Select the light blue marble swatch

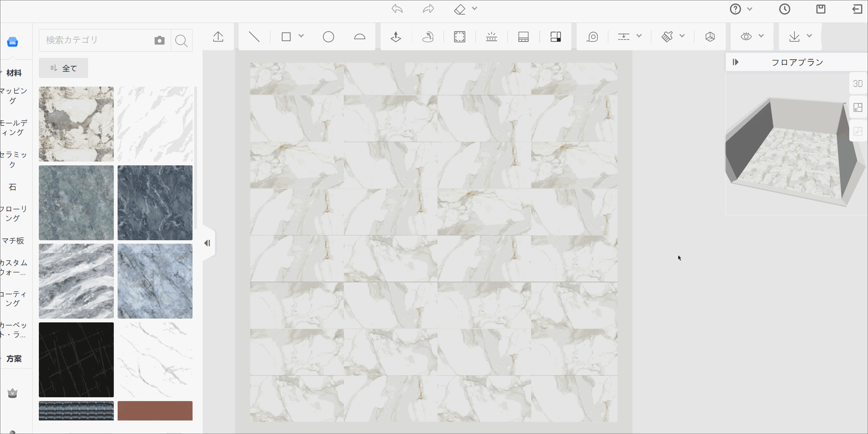pos(155,281)
